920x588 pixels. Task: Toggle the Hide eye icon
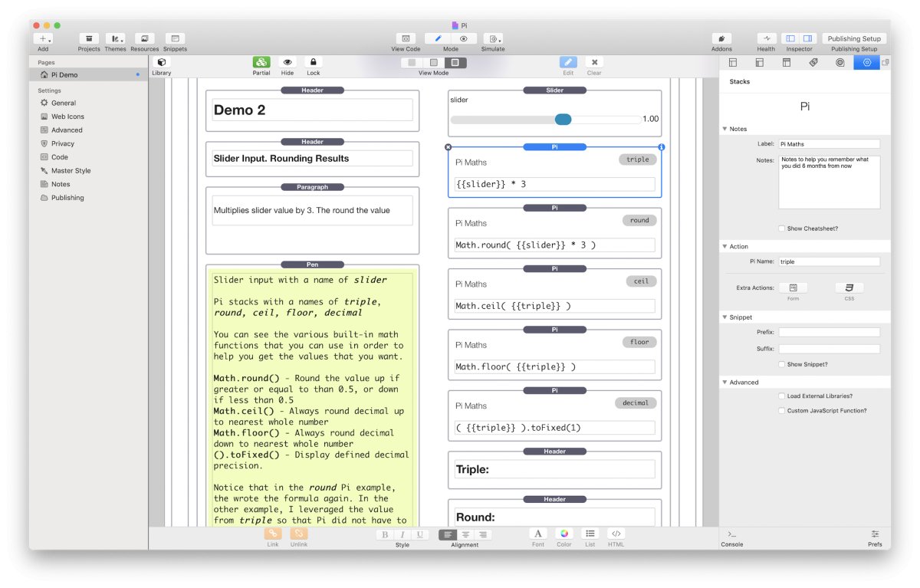287,63
